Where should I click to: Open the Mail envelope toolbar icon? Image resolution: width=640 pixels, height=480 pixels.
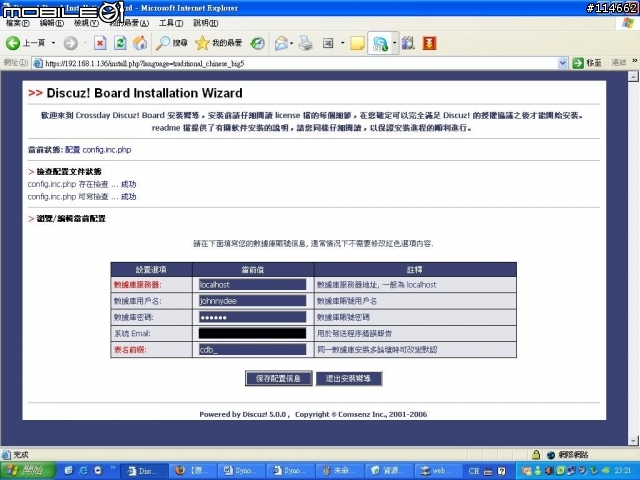tap(281, 43)
